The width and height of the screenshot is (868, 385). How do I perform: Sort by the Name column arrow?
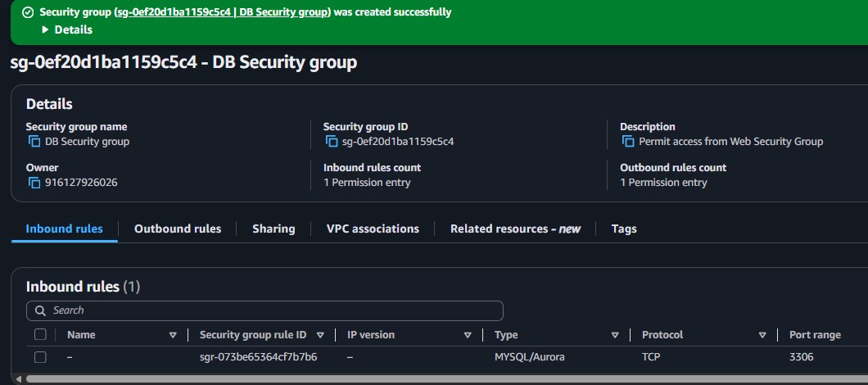[x=173, y=335]
